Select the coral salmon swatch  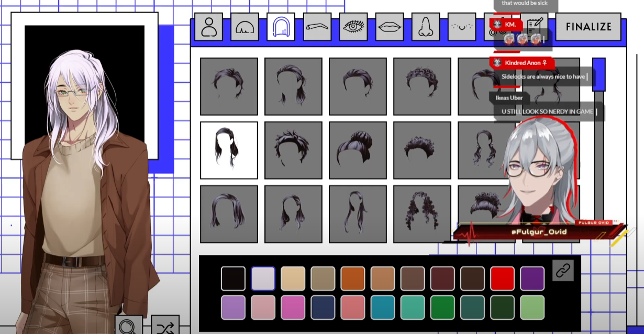[x=352, y=308]
